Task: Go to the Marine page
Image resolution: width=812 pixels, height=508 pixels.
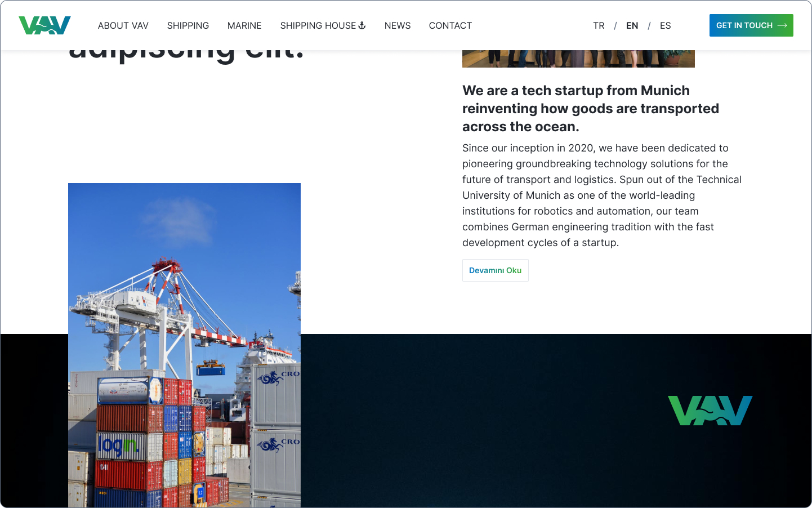Action: pos(244,25)
